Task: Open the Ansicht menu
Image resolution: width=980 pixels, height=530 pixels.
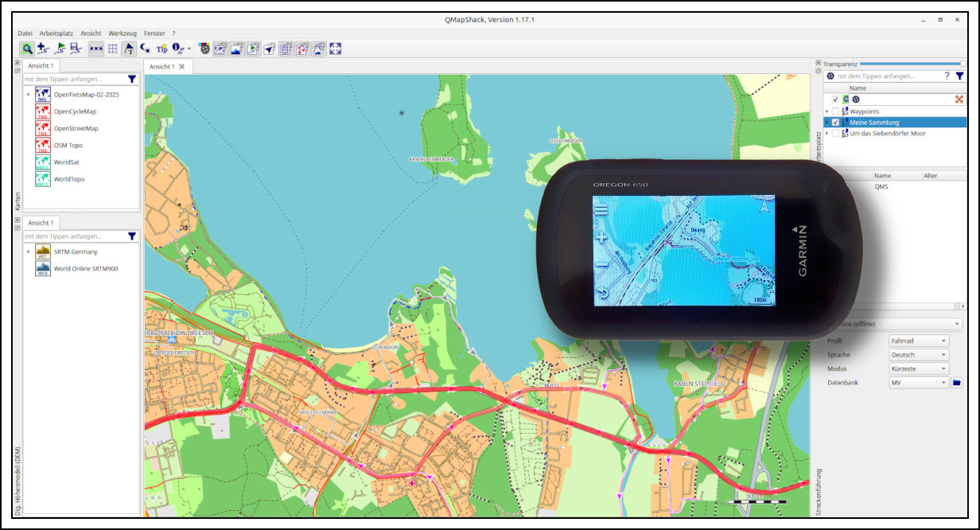Action: (x=91, y=33)
